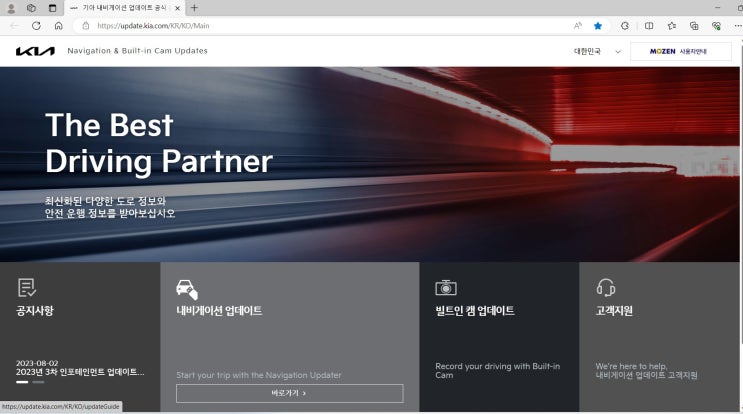This screenshot has width=743, height=414.
Task: Open a new browser tab
Action: 194,8
